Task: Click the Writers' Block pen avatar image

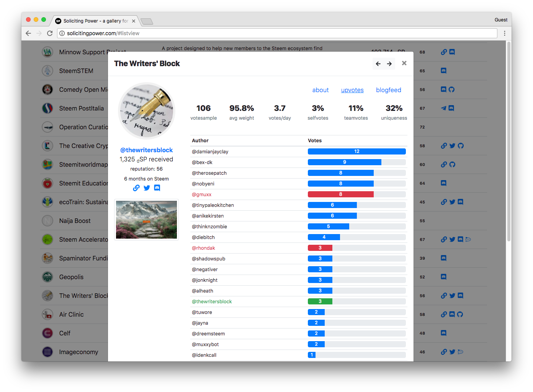Action: 147,111
